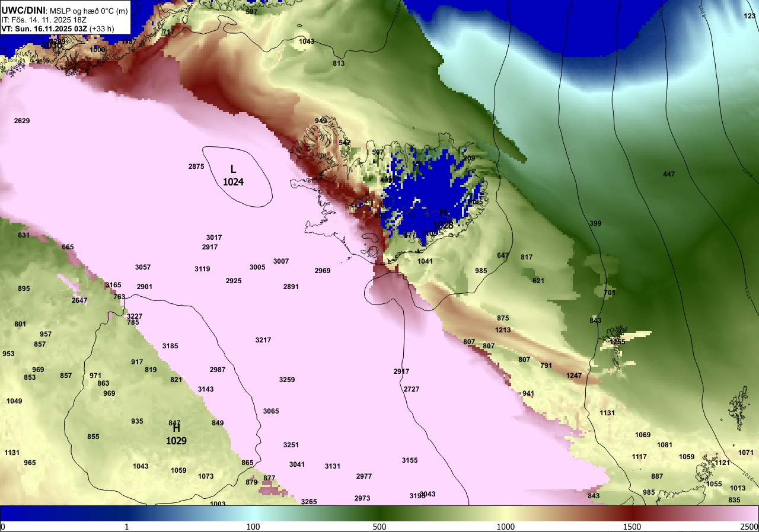The height and width of the screenshot is (532, 759).
Task: Click the height value 3265
Action: tap(309, 502)
